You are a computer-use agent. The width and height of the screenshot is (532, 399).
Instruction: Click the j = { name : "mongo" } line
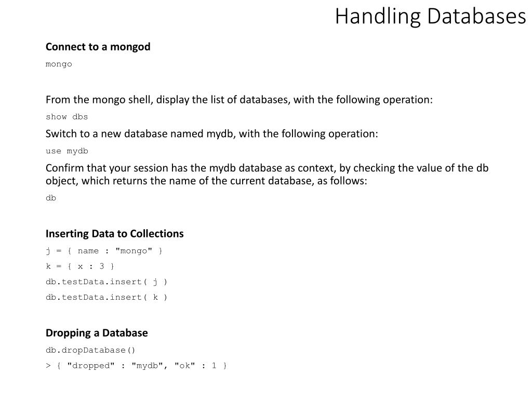[104, 251]
